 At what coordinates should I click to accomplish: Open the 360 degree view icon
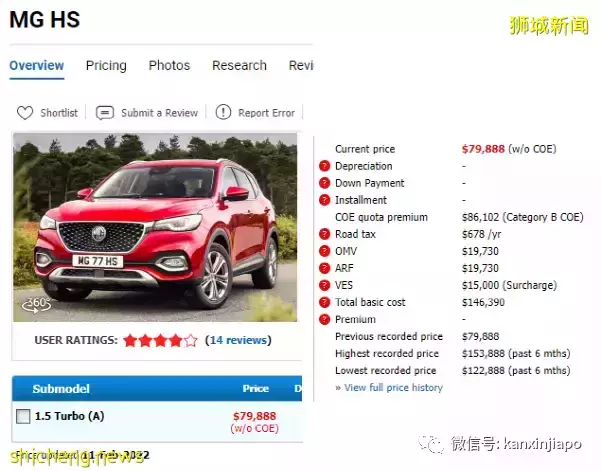click(x=36, y=304)
